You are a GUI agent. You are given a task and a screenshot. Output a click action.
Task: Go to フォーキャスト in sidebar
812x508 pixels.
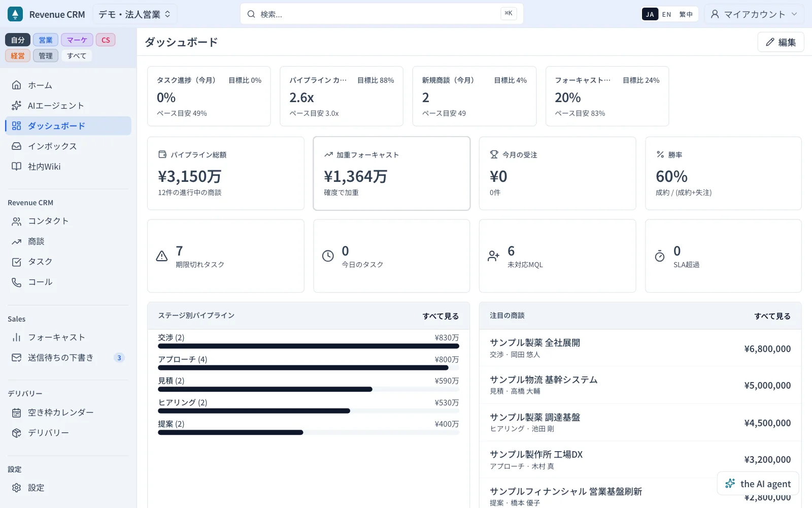(x=68, y=337)
